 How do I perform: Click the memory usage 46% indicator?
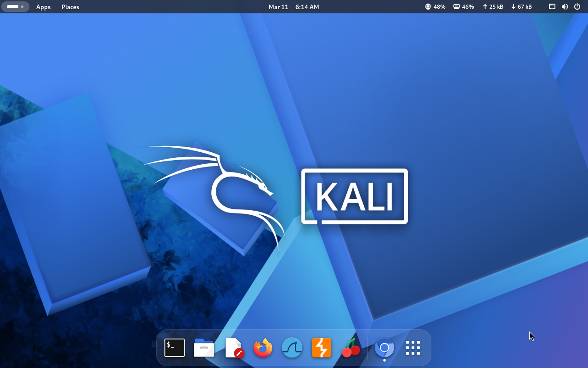click(464, 7)
